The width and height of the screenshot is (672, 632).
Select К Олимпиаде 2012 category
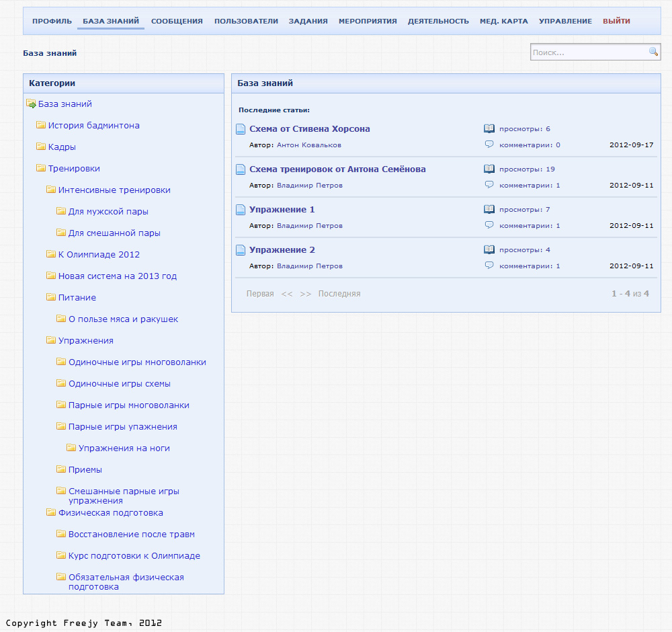99,255
